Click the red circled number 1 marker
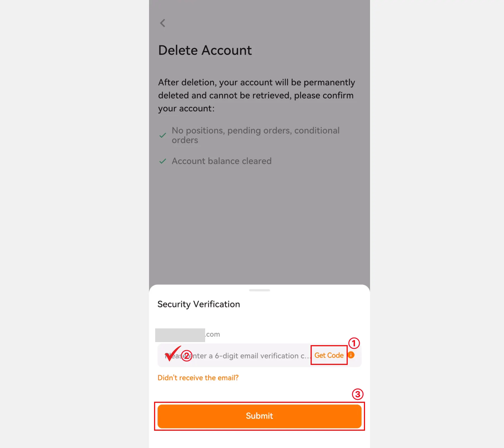 (354, 343)
